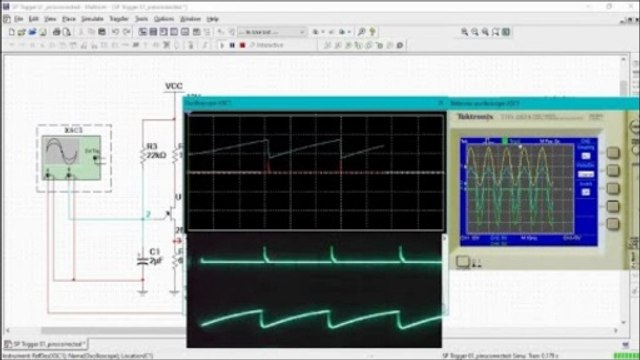Open the Edit menu

[33, 19]
